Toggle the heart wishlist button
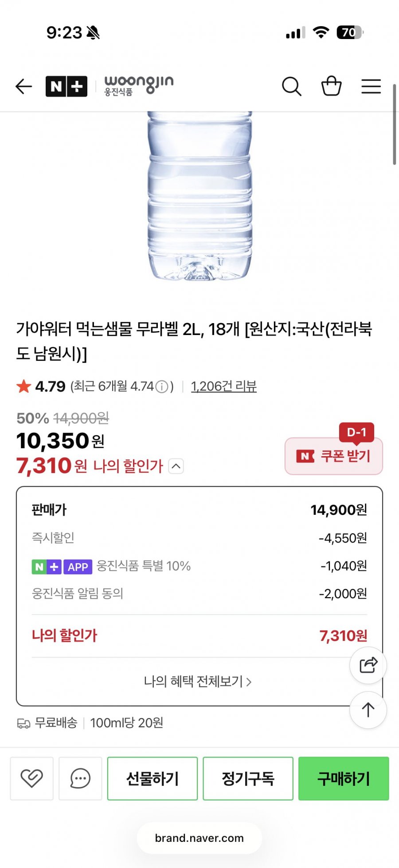Screen dimensions: 399x868 click(32, 778)
